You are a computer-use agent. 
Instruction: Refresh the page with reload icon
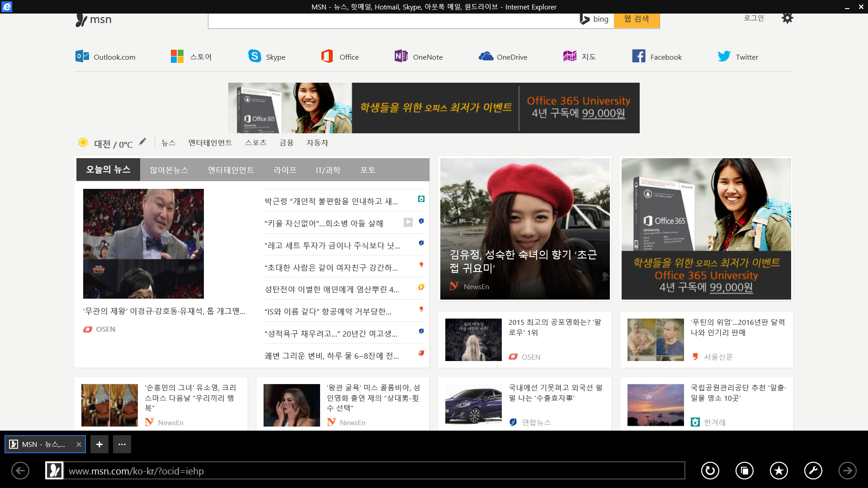coord(710,470)
